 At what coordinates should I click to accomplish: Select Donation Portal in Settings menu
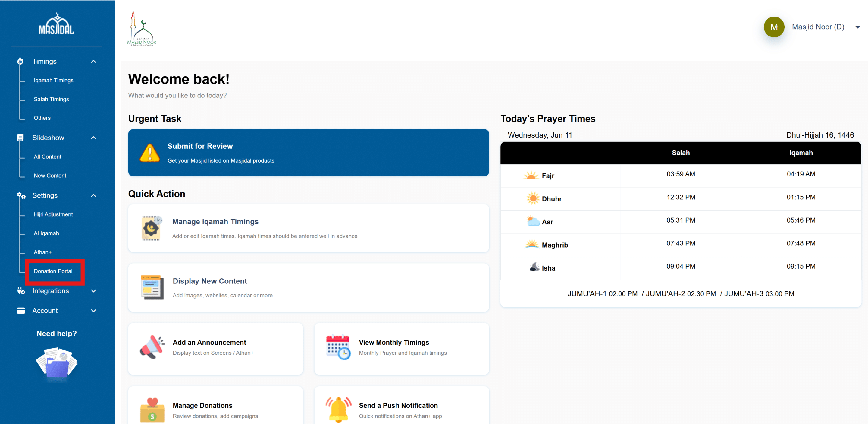tap(53, 271)
